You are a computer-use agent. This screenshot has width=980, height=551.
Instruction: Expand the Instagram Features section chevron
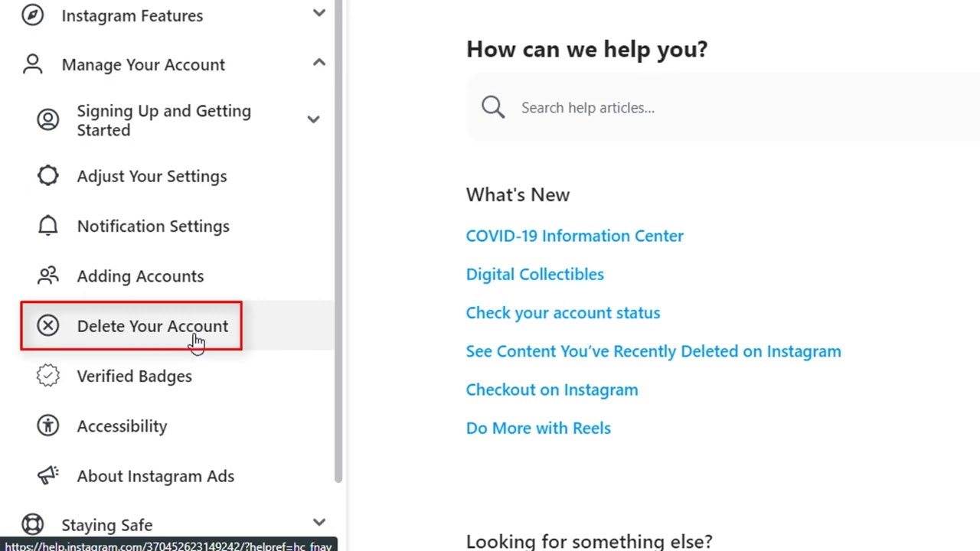(x=319, y=13)
